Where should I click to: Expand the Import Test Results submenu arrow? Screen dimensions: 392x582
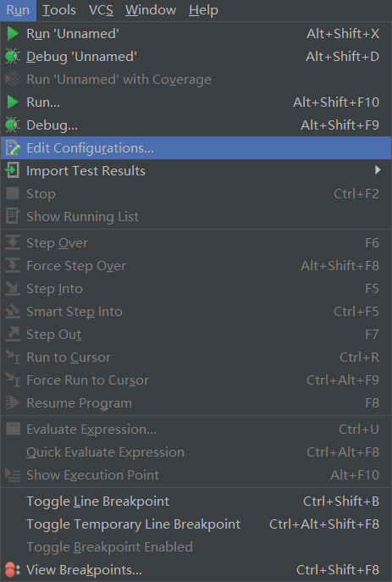point(378,170)
